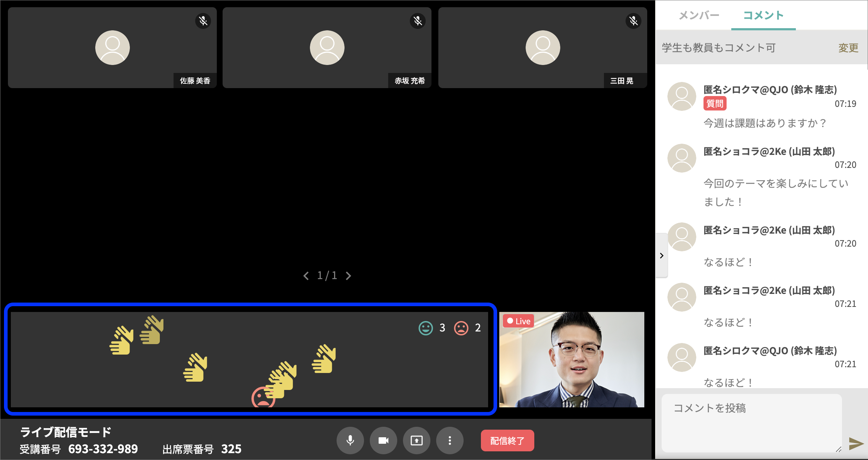
Task: Click avatar of the 07:19 comment
Action: pyautogui.click(x=681, y=96)
